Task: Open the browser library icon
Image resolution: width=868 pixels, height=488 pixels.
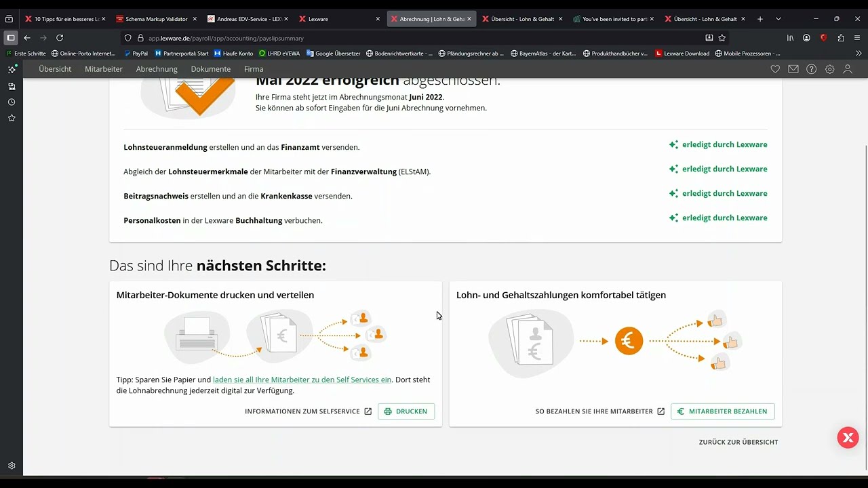Action: click(x=790, y=38)
